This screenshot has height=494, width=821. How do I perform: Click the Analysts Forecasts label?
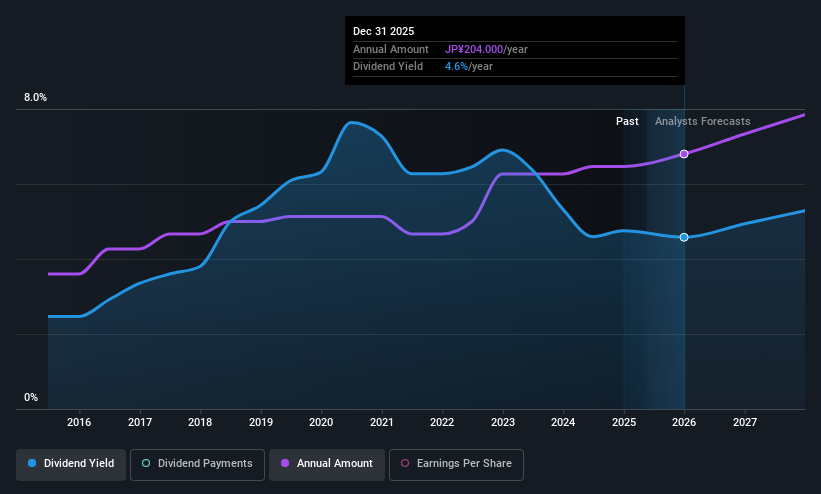pyautogui.click(x=703, y=121)
